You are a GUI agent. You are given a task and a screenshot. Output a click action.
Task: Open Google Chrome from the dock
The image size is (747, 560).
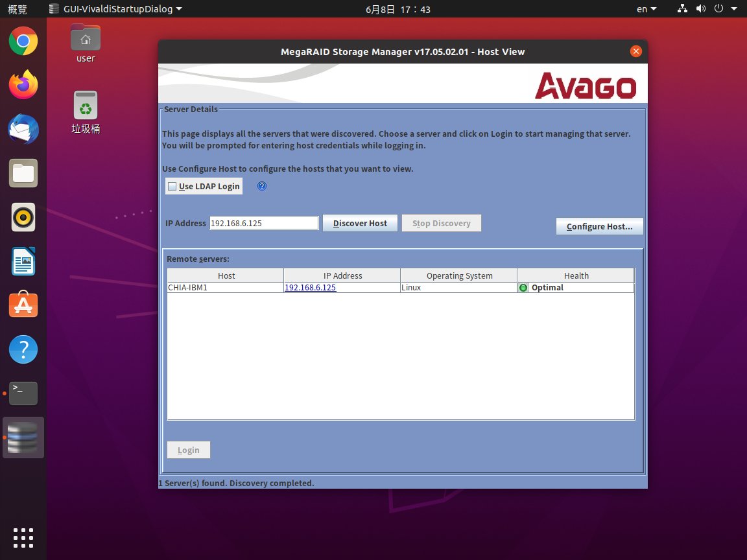[23, 43]
